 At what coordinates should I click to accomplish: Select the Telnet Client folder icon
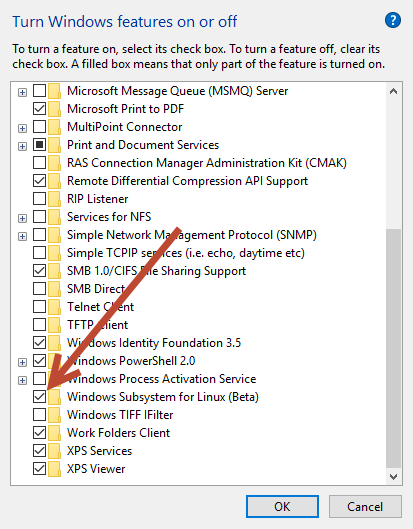(54, 307)
